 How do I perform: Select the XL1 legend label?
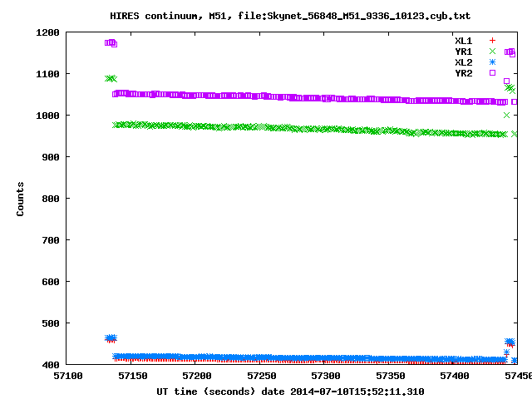pyautogui.click(x=464, y=41)
